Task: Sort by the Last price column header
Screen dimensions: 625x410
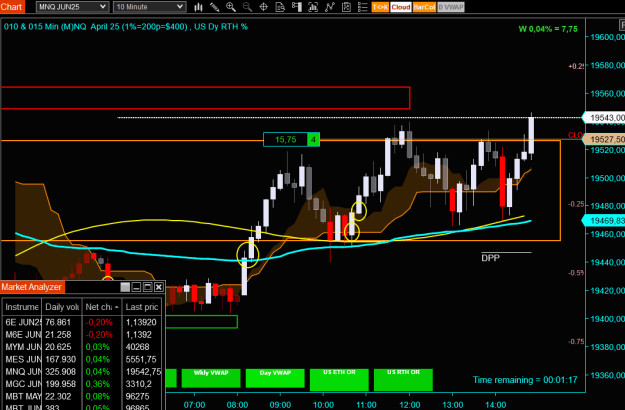Action: pos(142,307)
